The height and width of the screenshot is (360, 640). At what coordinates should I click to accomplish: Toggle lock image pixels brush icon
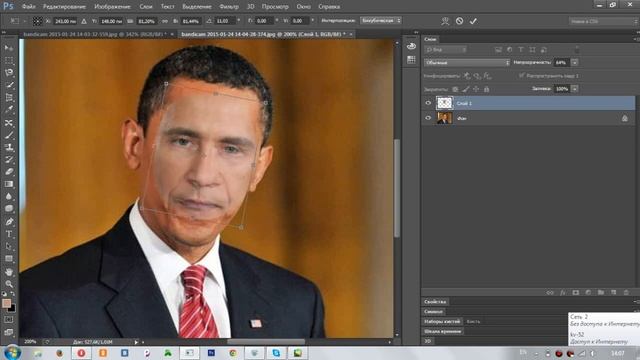tap(466, 89)
